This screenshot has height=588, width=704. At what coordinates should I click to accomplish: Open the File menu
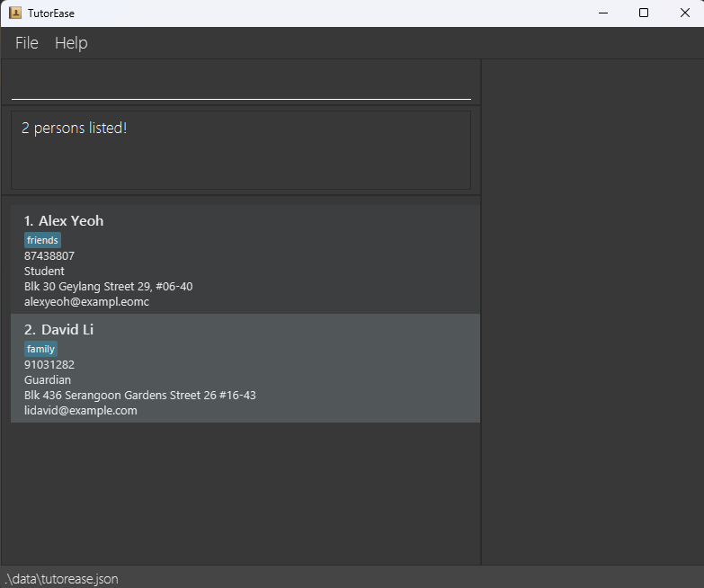26,43
